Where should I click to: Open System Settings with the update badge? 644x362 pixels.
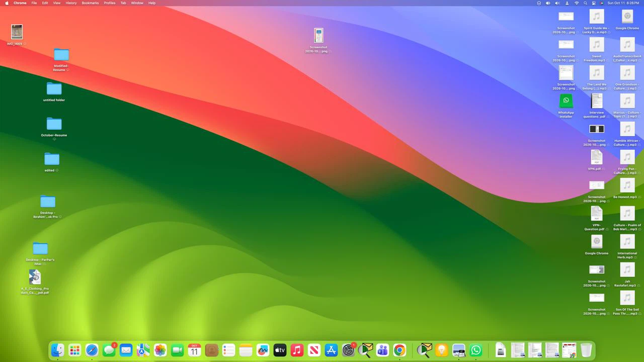(349, 350)
